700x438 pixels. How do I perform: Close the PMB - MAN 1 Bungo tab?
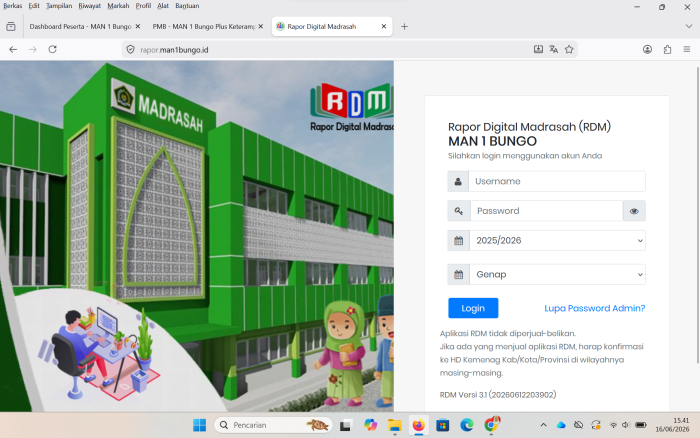coord(261,26)
